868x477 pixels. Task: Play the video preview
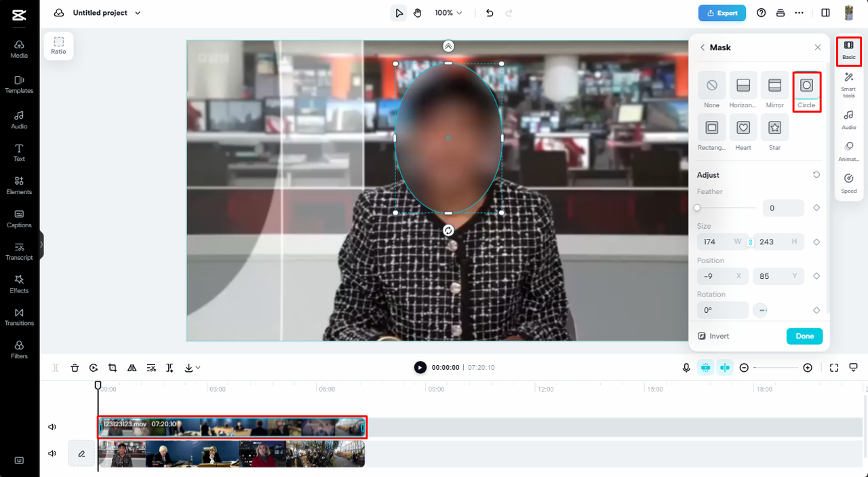click(x=420, y=367)
